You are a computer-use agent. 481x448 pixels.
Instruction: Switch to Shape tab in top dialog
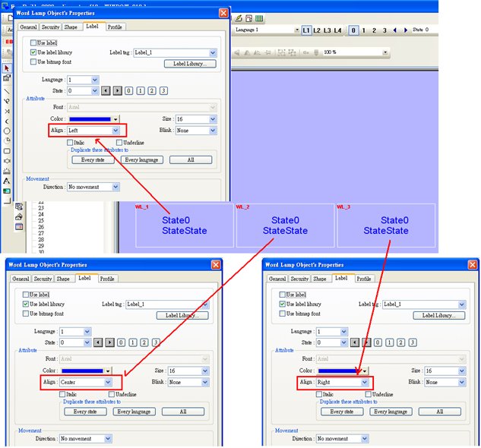71,27
